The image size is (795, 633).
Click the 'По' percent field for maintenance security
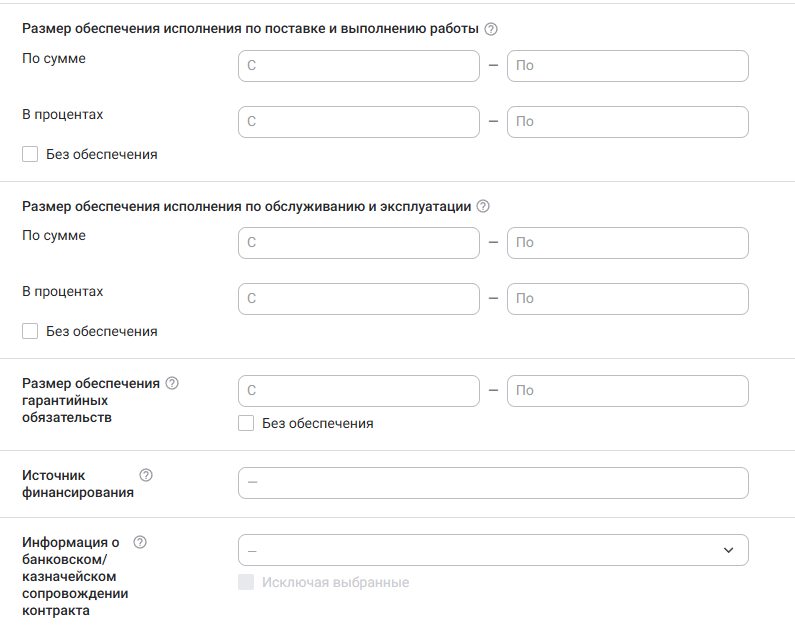(628, 299)
